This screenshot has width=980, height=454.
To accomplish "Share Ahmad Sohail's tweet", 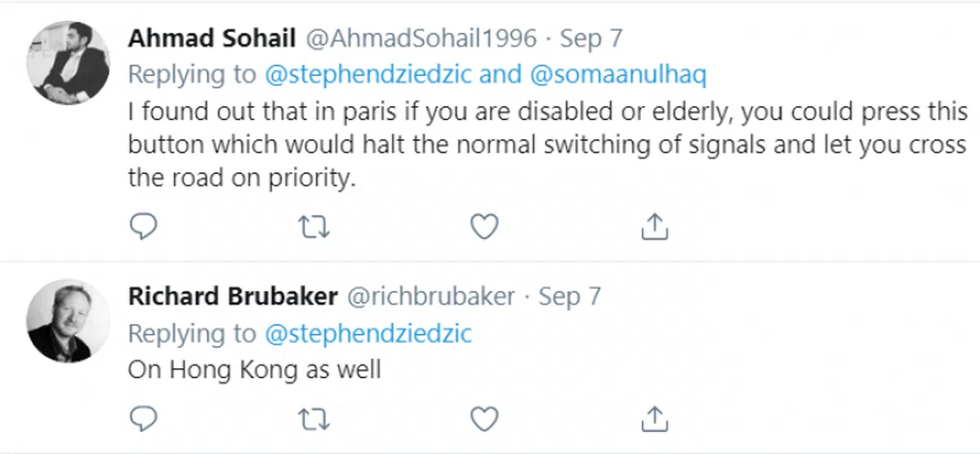I will coord(655,227).
